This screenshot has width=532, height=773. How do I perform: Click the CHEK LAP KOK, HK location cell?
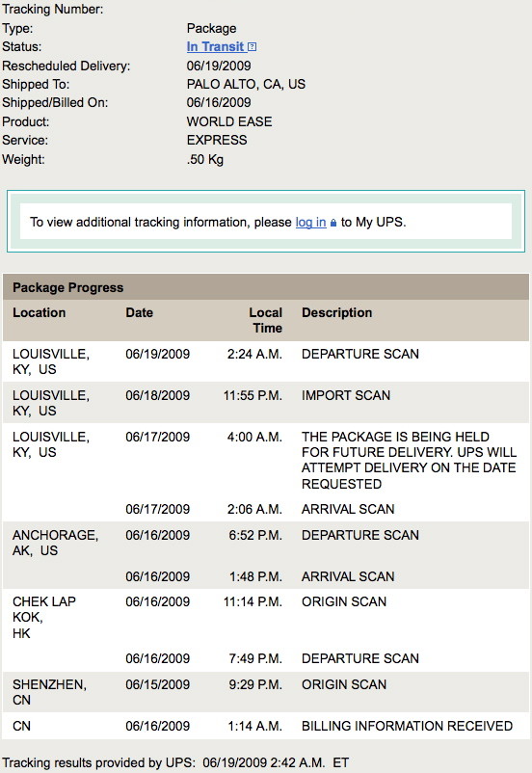[44, 617]
